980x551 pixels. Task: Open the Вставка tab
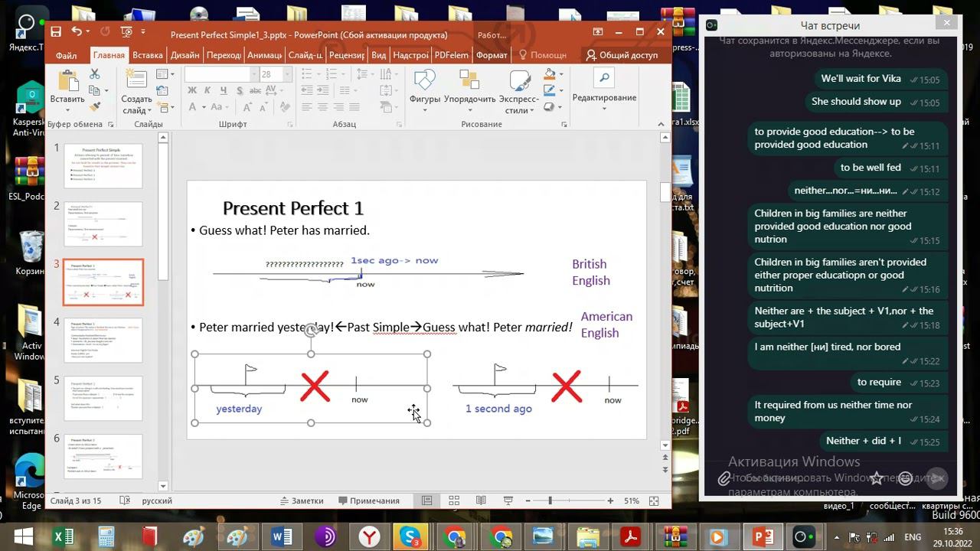[x=147, y=55]
